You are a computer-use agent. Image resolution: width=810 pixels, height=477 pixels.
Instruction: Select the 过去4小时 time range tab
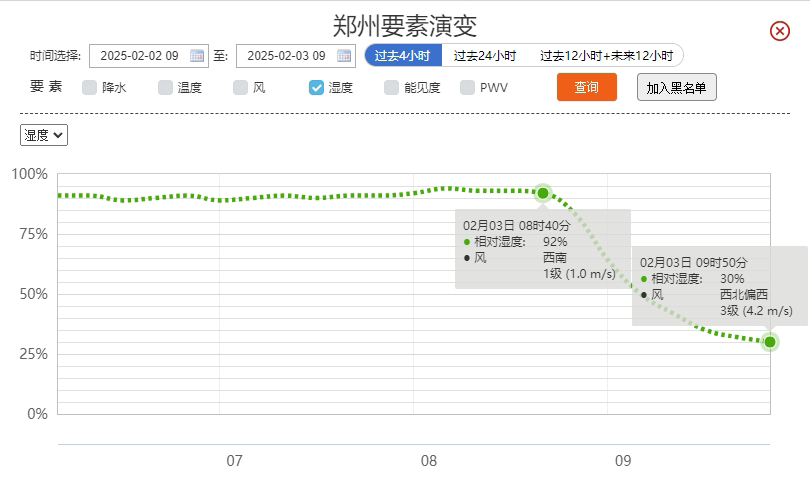403,56
